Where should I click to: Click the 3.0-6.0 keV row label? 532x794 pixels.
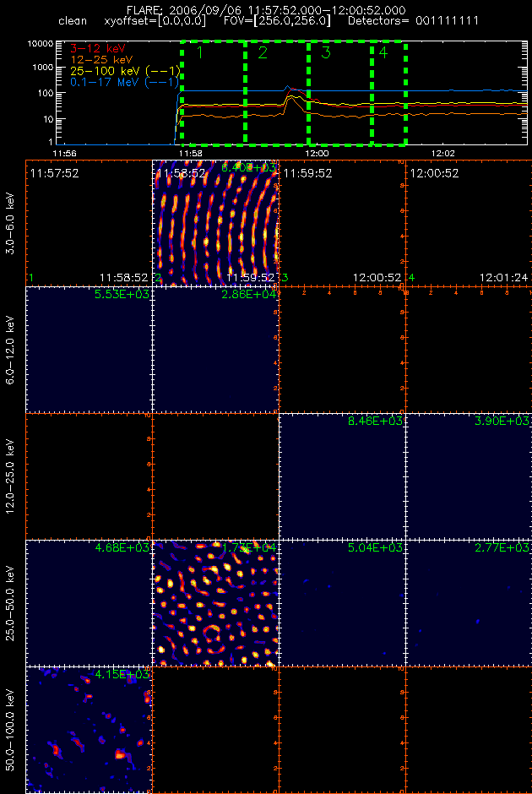pos(10,222)
